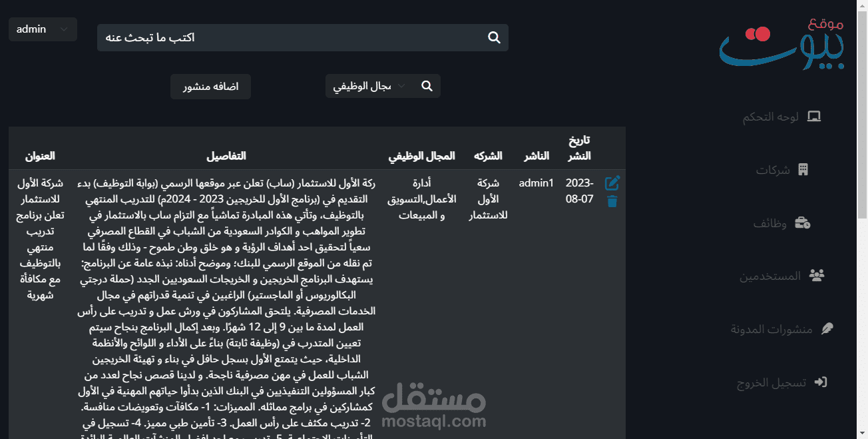Delete the post with the trash icon
868x439 pixels.
[x=612, y=201]
